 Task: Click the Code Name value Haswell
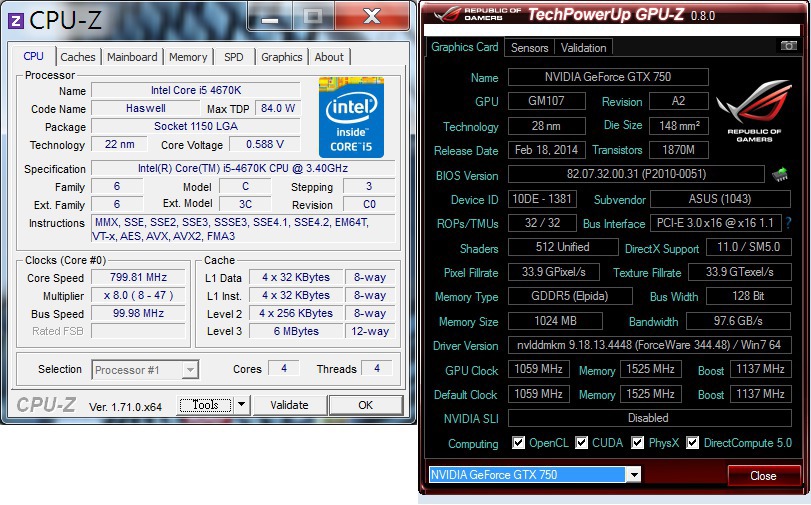[145, 108]
